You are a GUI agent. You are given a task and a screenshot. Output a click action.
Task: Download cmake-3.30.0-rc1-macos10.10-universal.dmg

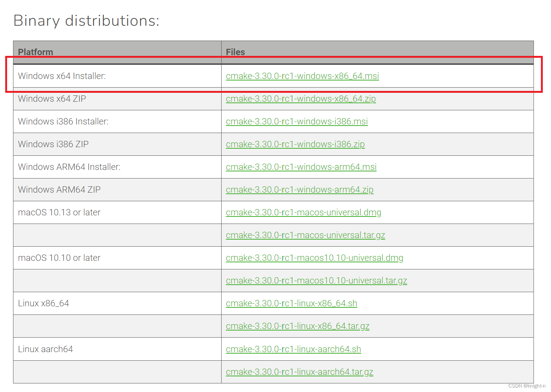coord(314,258)
